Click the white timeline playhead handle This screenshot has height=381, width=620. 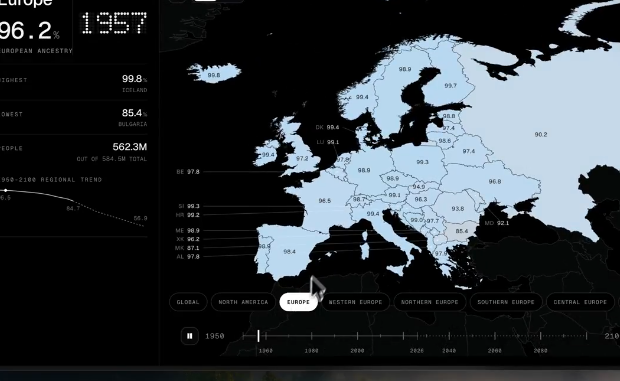tap(258, 336)
